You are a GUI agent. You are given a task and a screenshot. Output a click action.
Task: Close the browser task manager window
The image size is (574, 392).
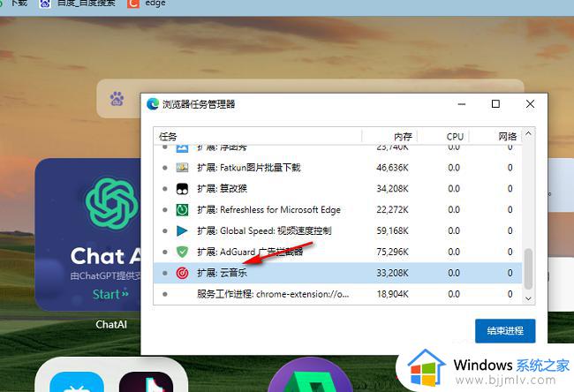click(530, 104)
